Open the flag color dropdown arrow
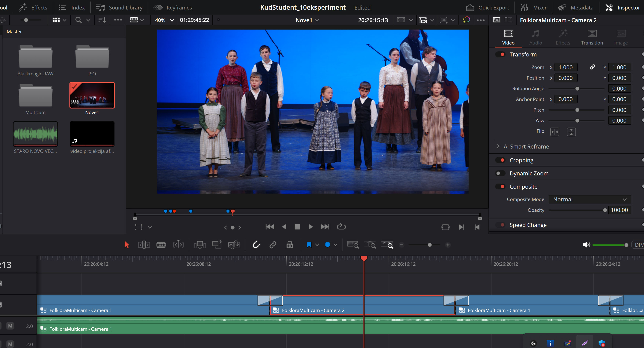 tap(317, 245)
